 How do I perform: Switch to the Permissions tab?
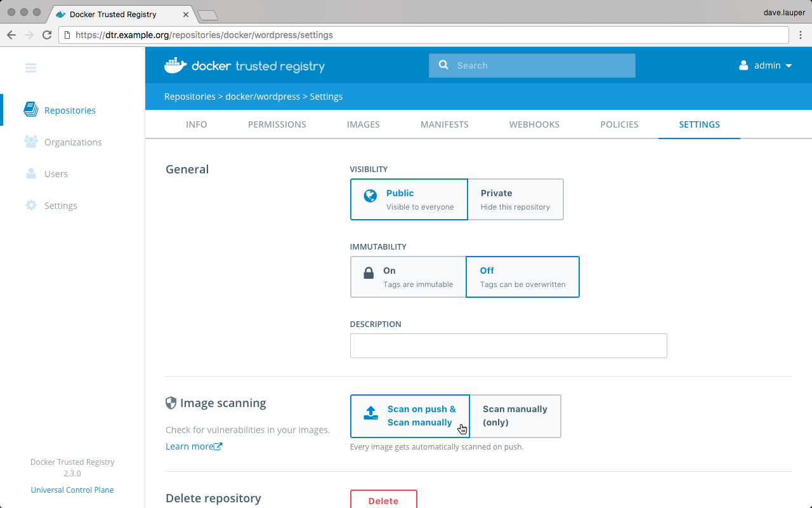277,124
